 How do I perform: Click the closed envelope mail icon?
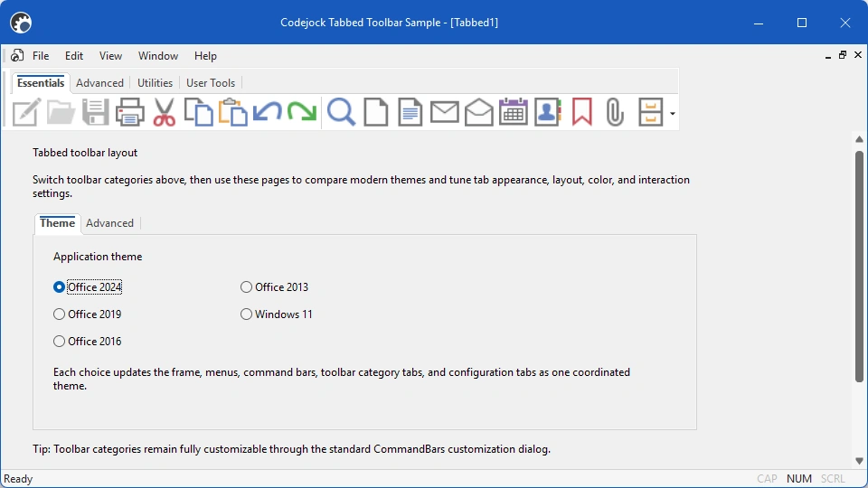445,112
